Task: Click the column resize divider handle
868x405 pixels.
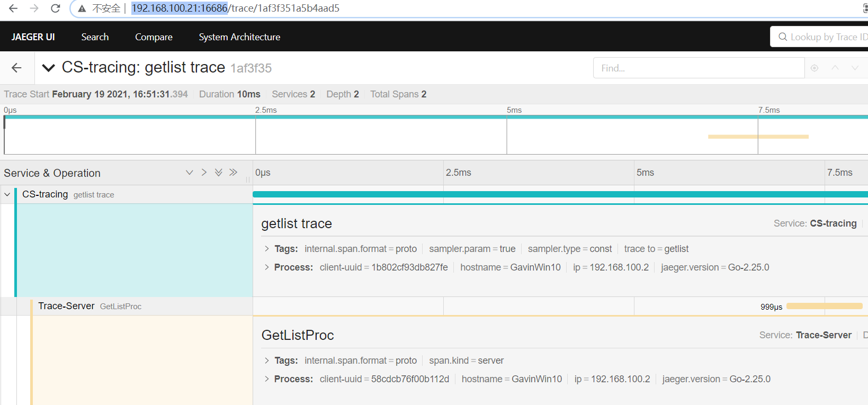Action: [247, 180]
